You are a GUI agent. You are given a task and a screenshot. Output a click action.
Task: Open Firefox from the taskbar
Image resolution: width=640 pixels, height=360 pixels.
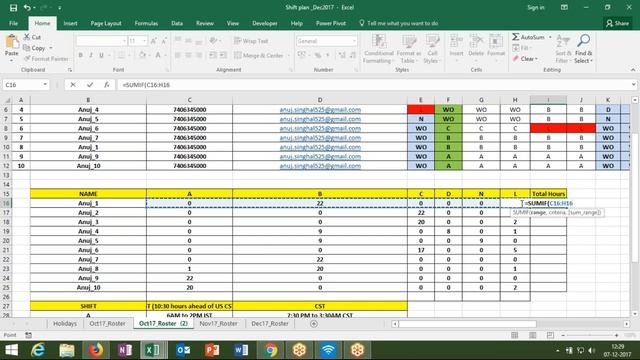point(96,350)
